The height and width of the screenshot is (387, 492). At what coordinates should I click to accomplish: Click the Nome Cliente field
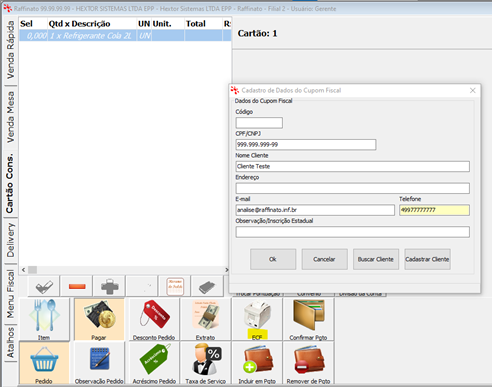pos(353,166)
